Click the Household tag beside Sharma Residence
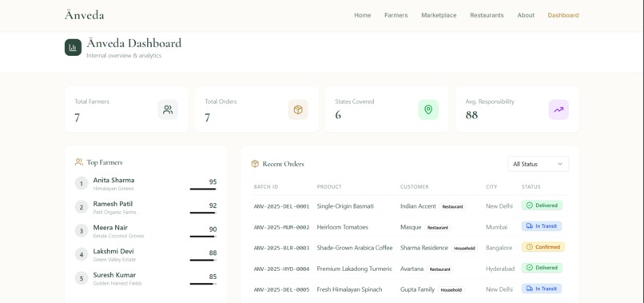Viewport: 644px width, 303px height. coord(464,249)
